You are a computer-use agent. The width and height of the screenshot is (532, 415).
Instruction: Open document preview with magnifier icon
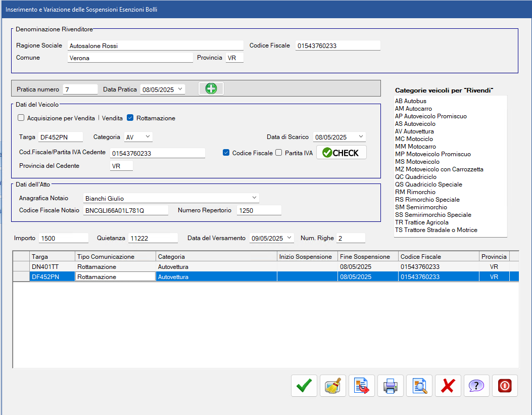(x=419, y=386)
